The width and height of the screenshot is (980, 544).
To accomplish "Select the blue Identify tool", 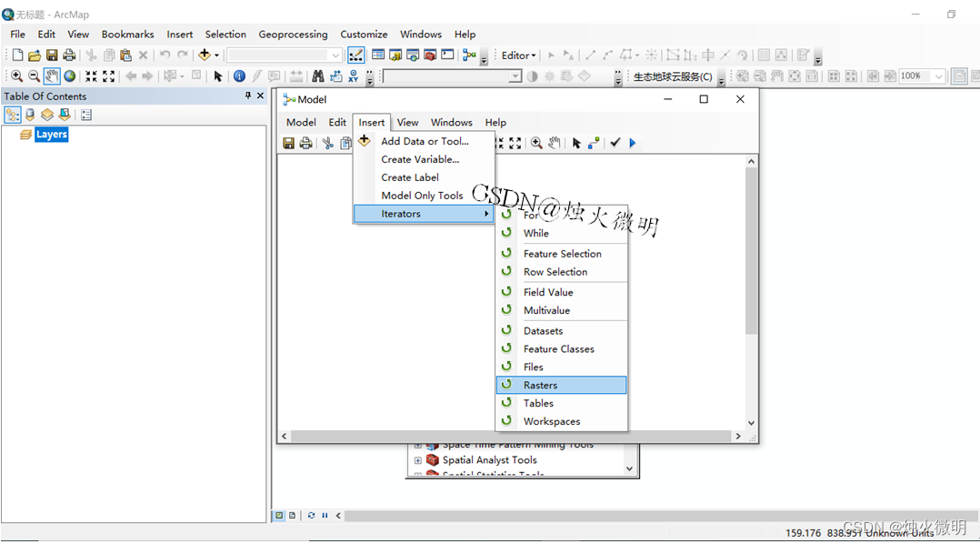I will pyautogui.click(x=239, y=76).
